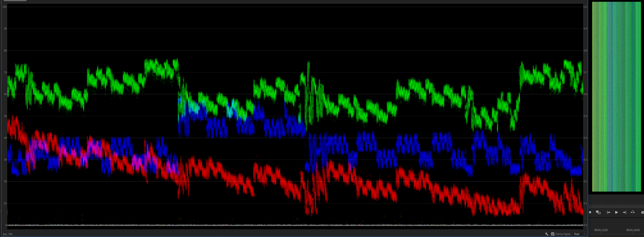Jump to In point with Go to In
Viewport: 644px width, 237px height.
[608, 212]
